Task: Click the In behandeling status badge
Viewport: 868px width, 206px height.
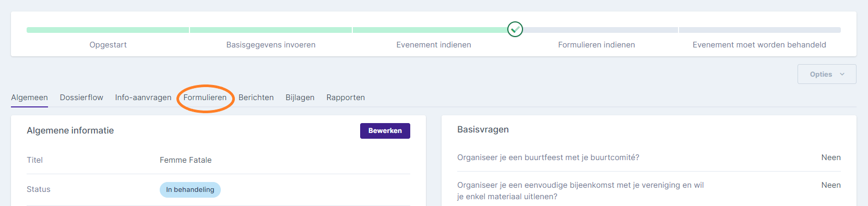Action: (x=190, y=190)
